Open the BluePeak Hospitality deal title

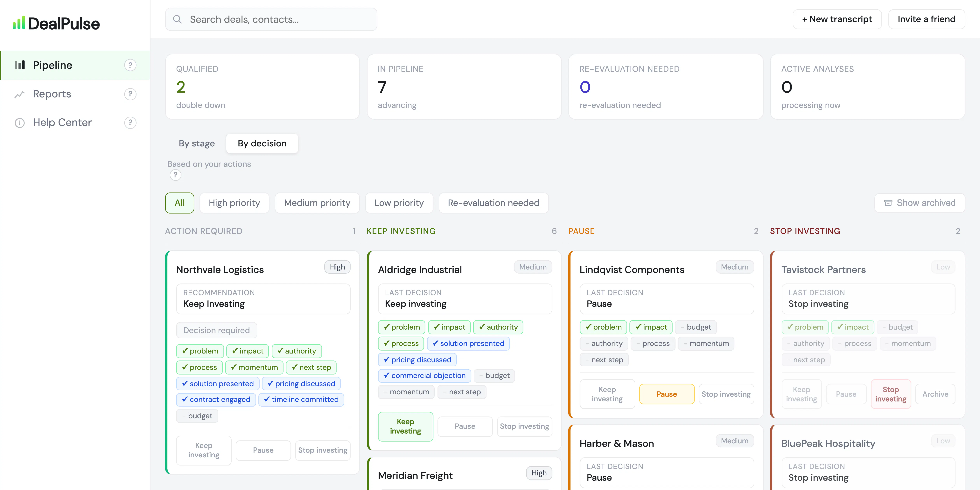[x=828, y=444]
